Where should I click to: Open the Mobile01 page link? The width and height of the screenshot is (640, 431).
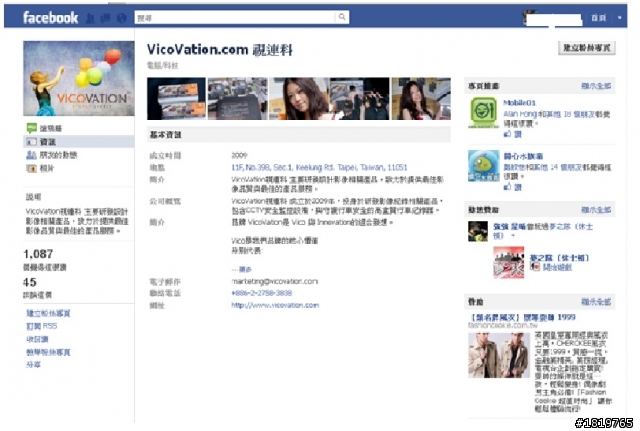coord(519,102)
